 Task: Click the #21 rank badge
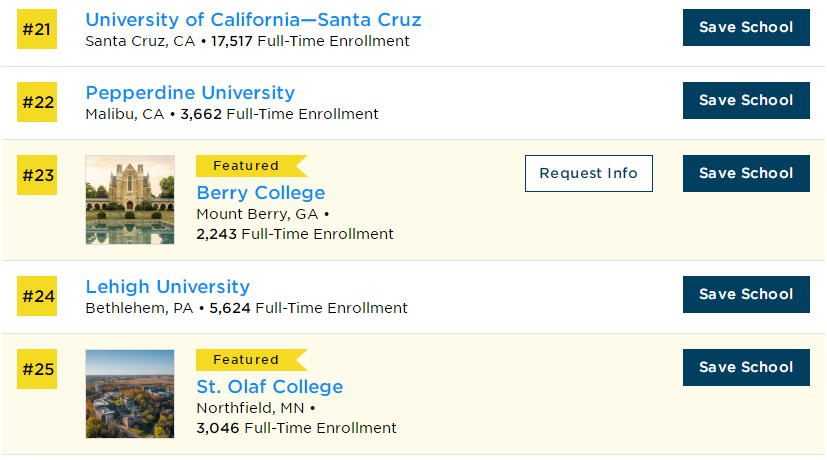point(37,29)
